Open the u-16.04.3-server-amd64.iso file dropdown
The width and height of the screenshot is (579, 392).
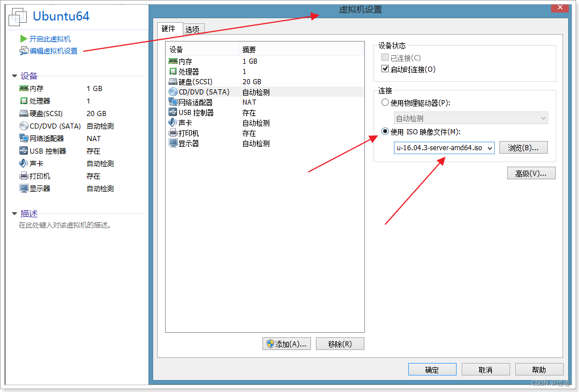coord(490,147)
